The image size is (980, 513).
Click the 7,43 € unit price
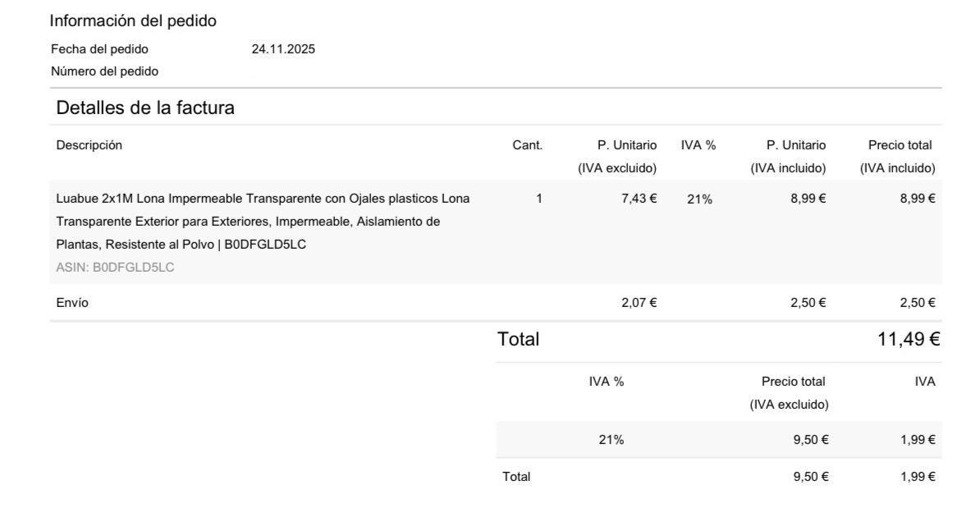pos(639,198)
